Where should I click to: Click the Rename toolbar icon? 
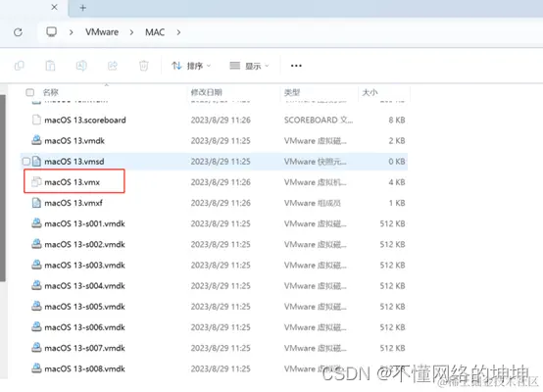click(81, 66)
